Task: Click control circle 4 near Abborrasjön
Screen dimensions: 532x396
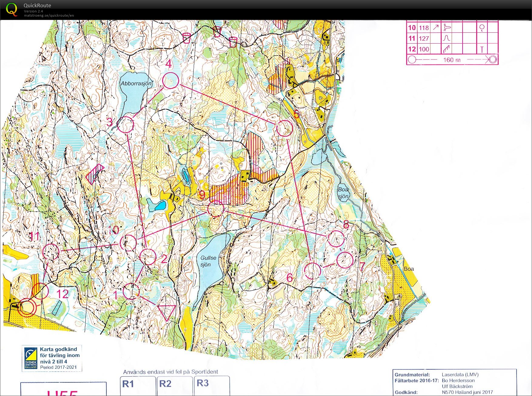Action: (x=171, y=81)
